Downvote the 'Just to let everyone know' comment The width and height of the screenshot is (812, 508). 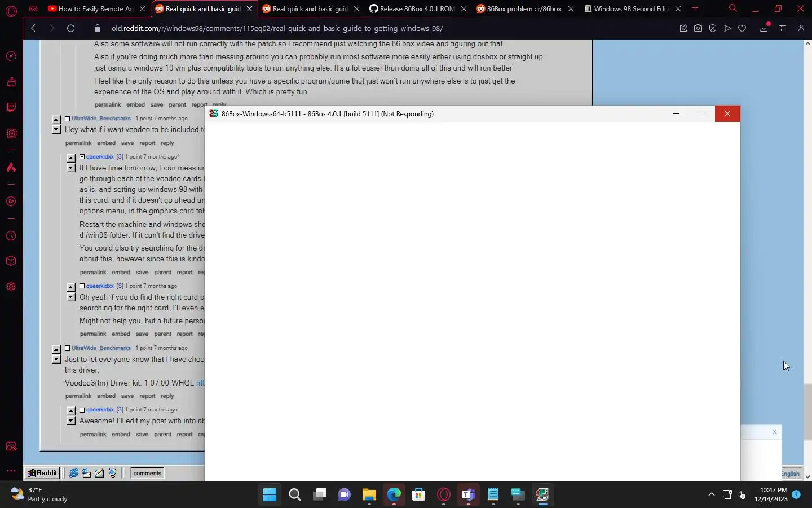(56, 359)
